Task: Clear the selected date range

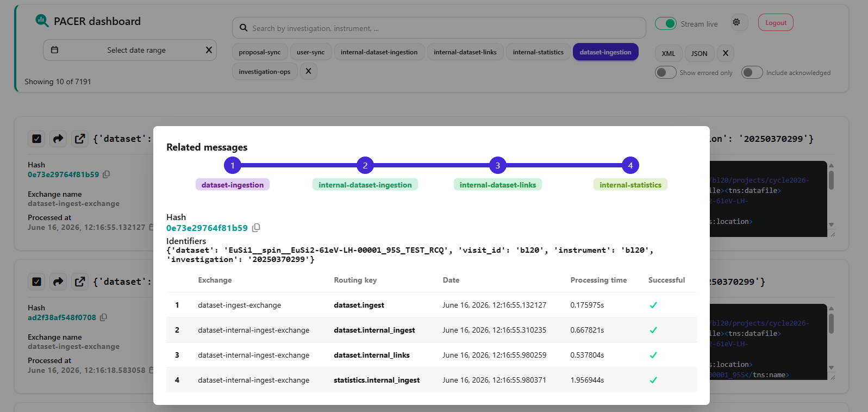Action: point(209,50)
